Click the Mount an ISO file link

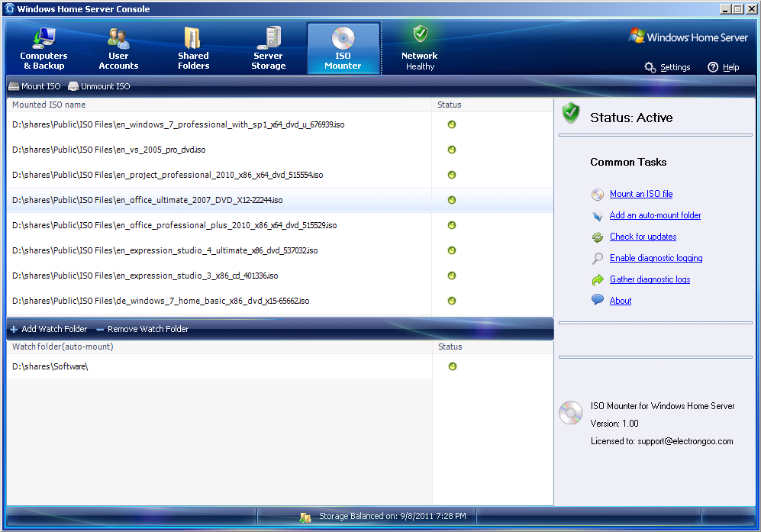pyautogui.click(x=641, y=194)
